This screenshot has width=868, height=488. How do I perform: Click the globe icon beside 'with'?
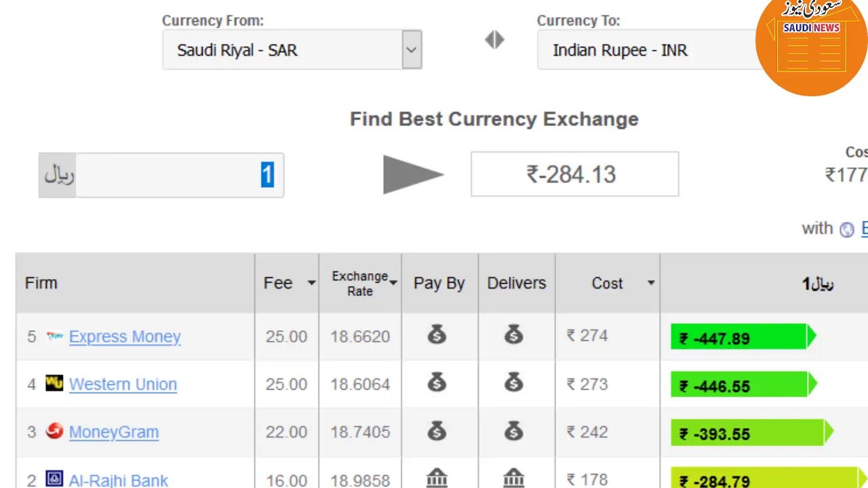[847, 230]
